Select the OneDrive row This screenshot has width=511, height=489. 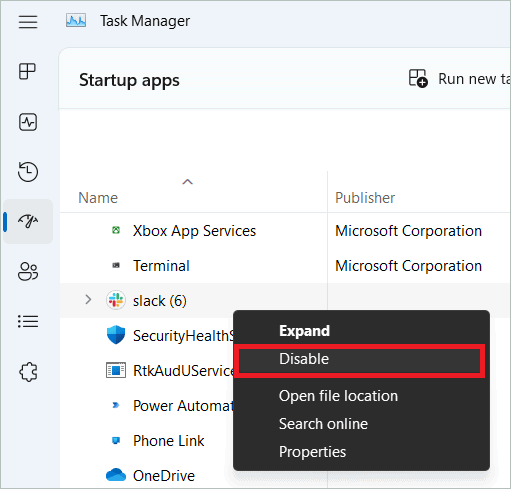click(164, 476)
